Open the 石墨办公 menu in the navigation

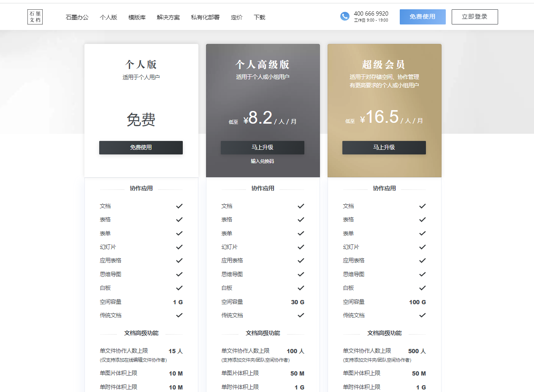(x=77, y=17)
